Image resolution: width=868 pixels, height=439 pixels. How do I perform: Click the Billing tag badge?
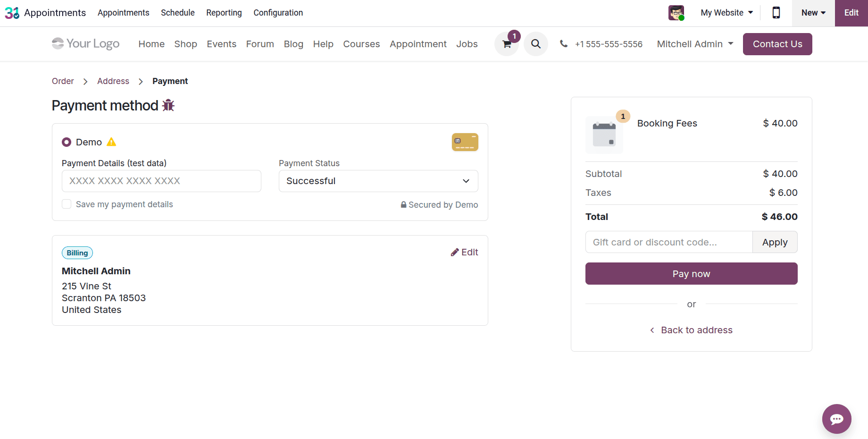tap(77, 253)
